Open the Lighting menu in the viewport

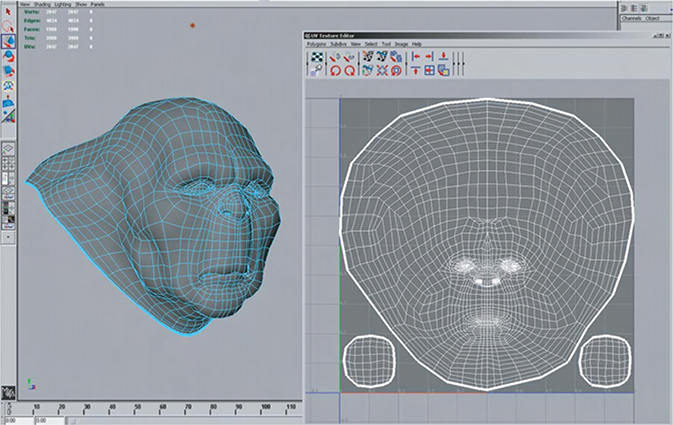click(63, 5)
